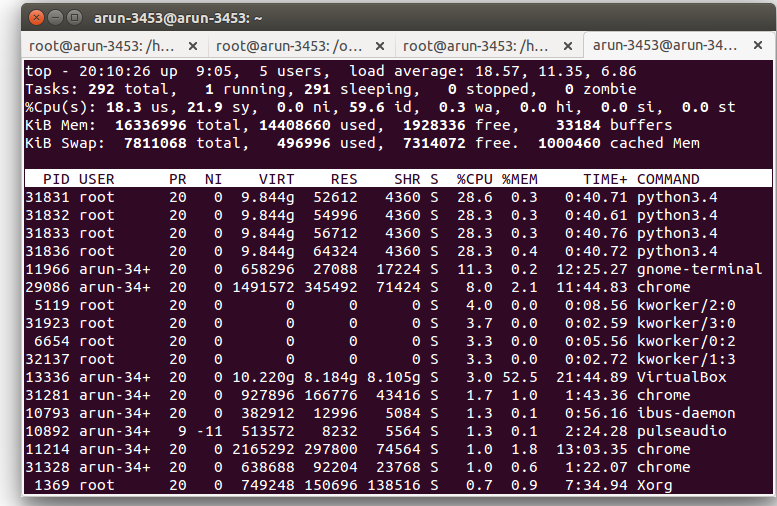Click the KiB Swap total 7811068

155,143
